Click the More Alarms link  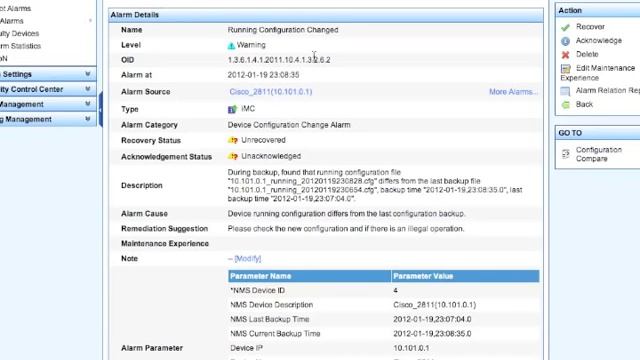tap(513, 92)
